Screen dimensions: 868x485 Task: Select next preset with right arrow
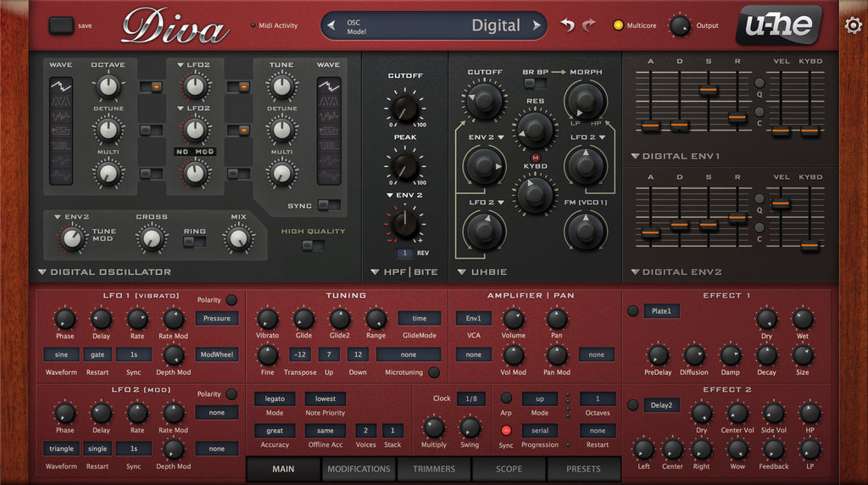point(536,25)
